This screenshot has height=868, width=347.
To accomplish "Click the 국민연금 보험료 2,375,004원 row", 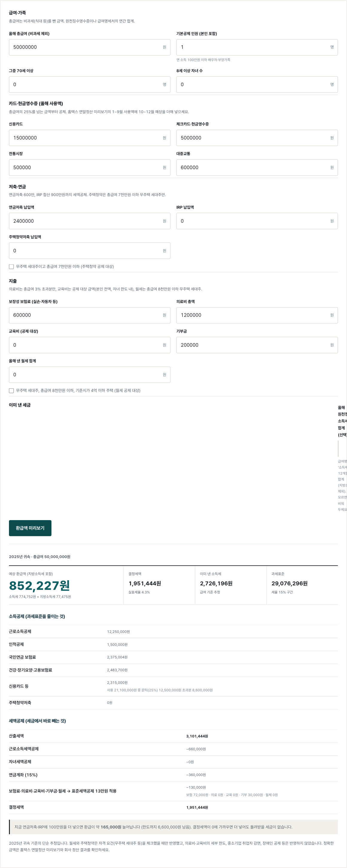I will coord(173,657).
